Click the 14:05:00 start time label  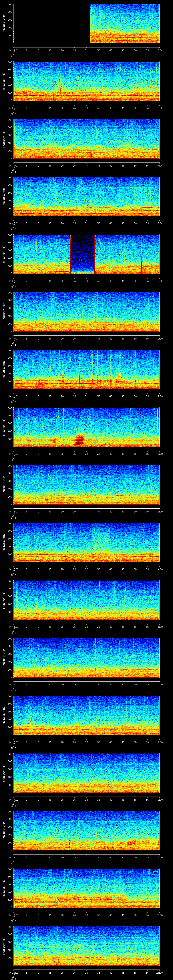[13, 108]
